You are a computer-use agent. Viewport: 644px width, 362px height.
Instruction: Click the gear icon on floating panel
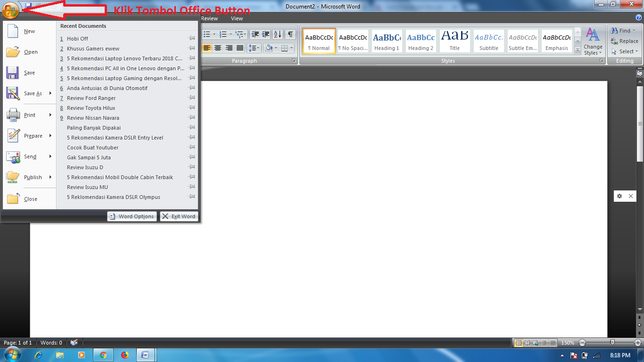619,196
